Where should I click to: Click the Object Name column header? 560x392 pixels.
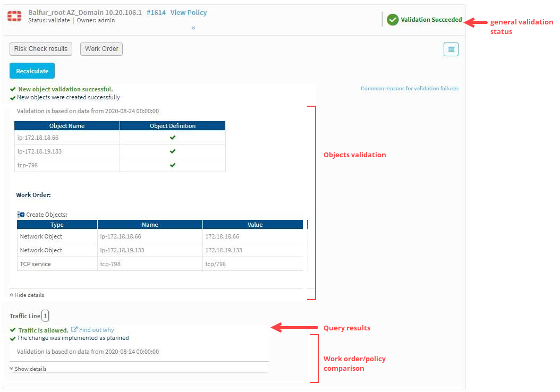(x=67, y=126)
